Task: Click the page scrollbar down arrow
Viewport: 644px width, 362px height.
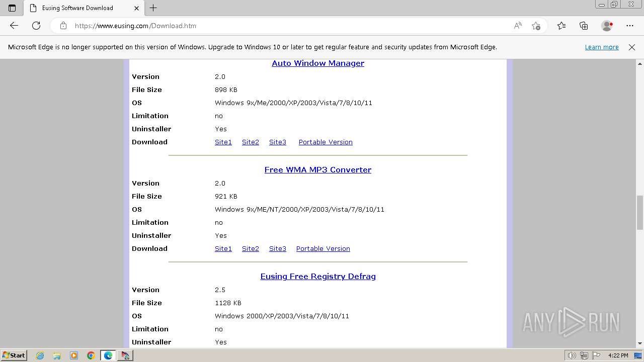Action: (640, 343)
